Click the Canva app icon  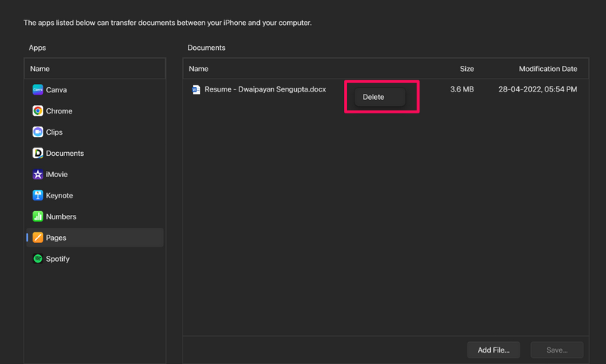(x=38, y=89)
